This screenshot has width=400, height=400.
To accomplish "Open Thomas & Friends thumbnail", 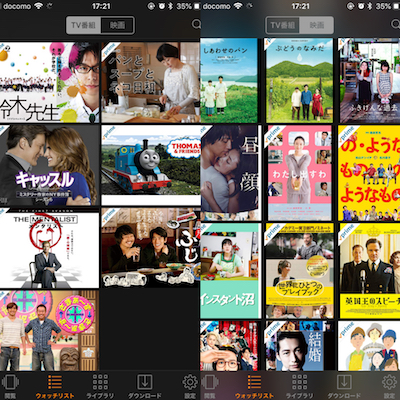I will click(x=151, y=165).
